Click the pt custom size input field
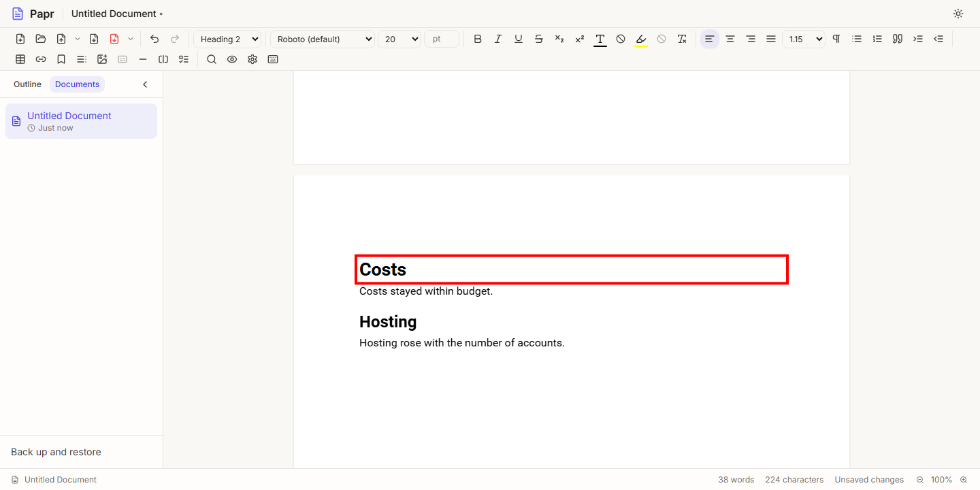 point(442,39)
